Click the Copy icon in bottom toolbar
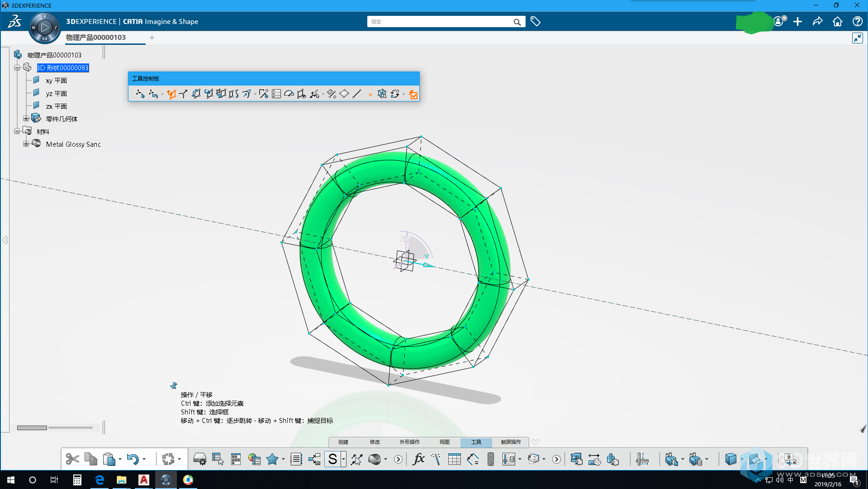The image size is (868, 489). point(91,459)
